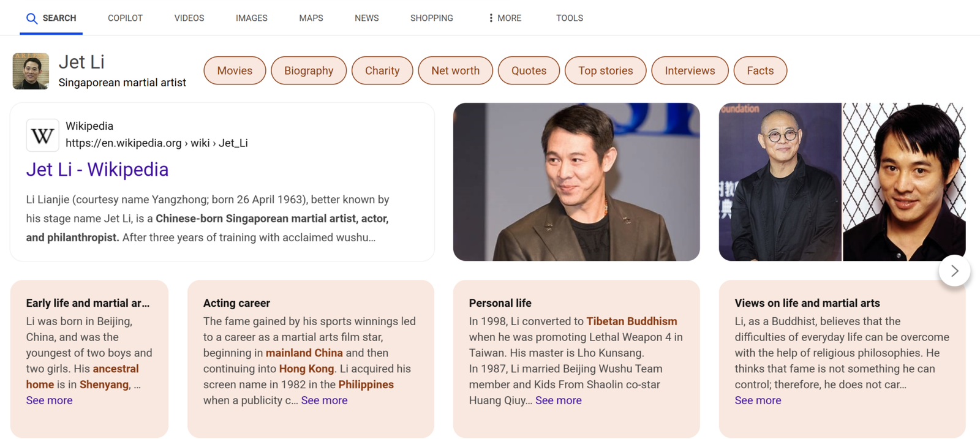The image size is (980, 439).
Task: Expand See more under Early life card
Action: click(x=49, y=400)
